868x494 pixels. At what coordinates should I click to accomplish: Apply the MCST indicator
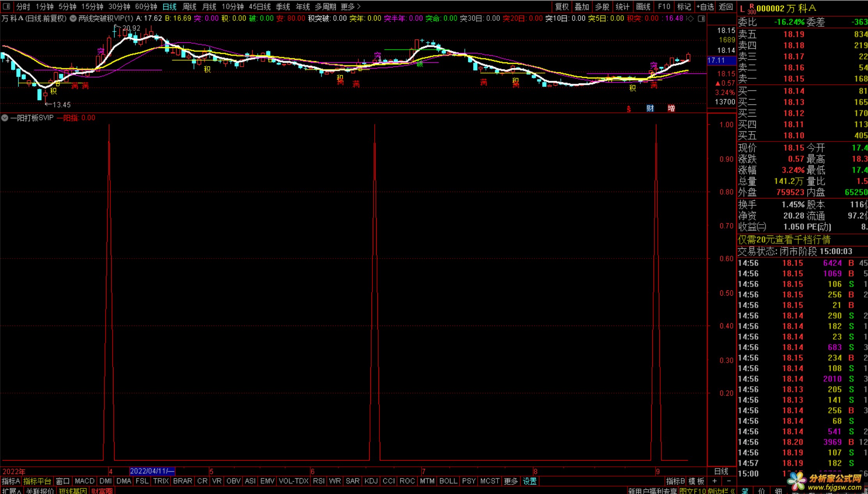(x=490, y=481)
